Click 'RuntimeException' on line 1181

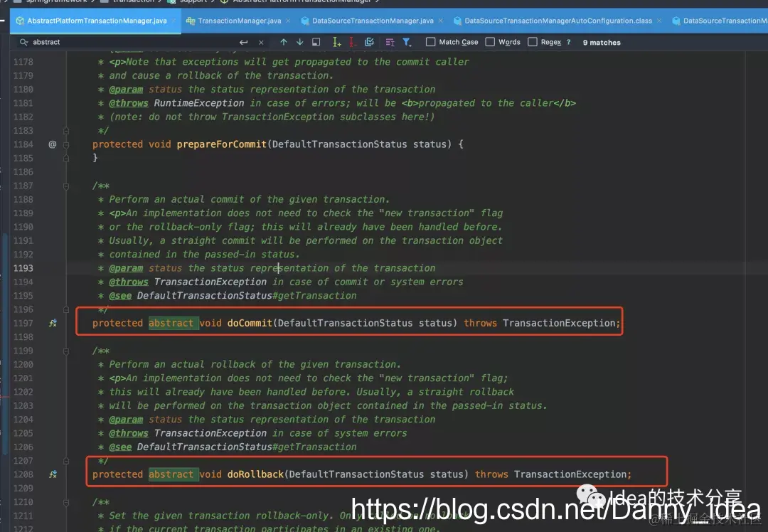tap(199, 103)
